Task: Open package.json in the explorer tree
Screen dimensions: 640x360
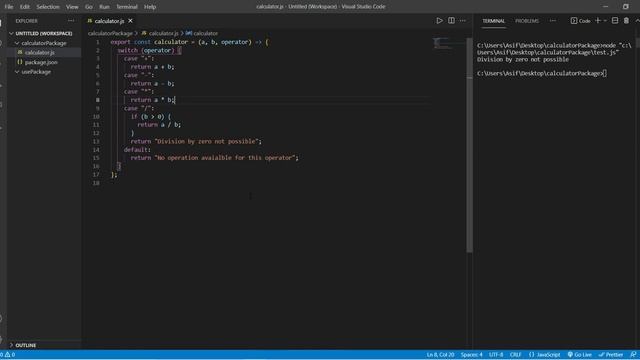Action: 41,62
